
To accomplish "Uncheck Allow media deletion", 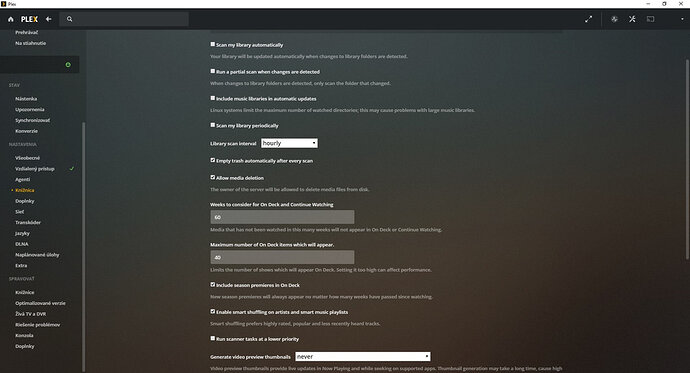I will point(213,177).
